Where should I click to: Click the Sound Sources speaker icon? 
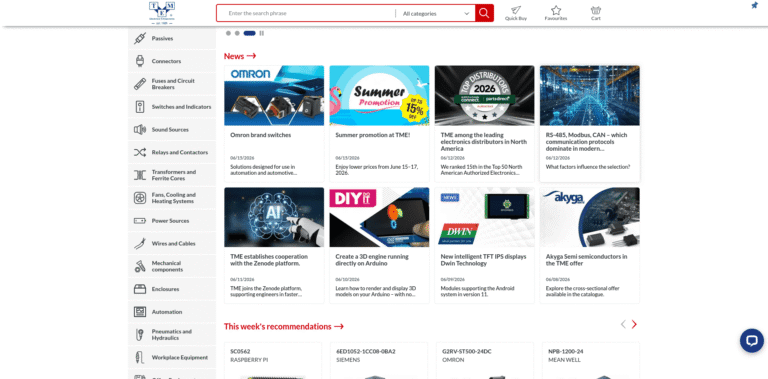(140, 129)
